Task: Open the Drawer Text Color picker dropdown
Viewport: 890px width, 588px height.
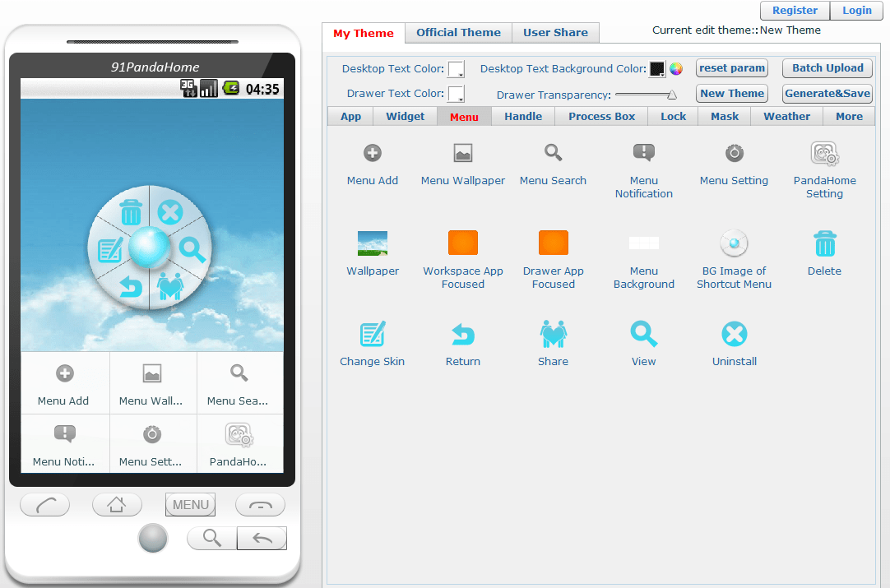Action: (456, 94)
